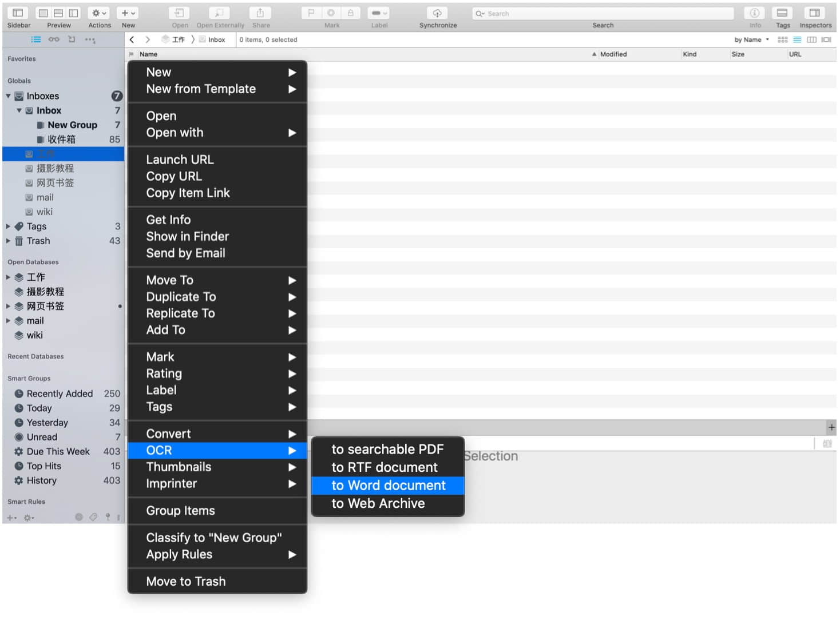
Task: Choose Show in Finder menu item
Action: click(217, 237)
